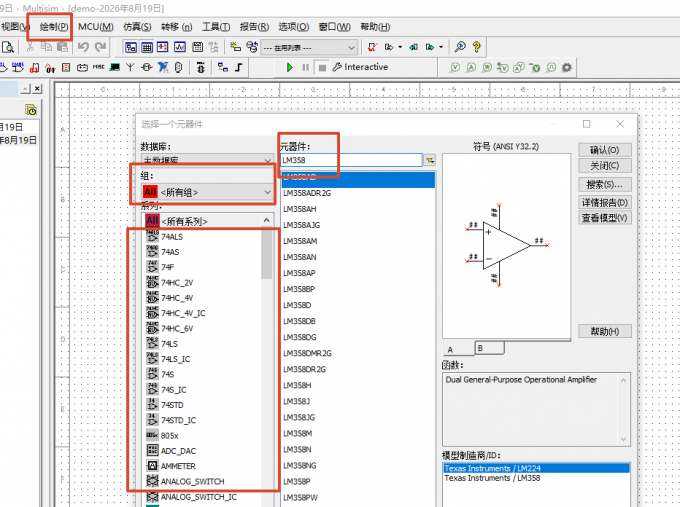Open the 报告(R) menu
680x507 pixels.
tap(254, 27)
